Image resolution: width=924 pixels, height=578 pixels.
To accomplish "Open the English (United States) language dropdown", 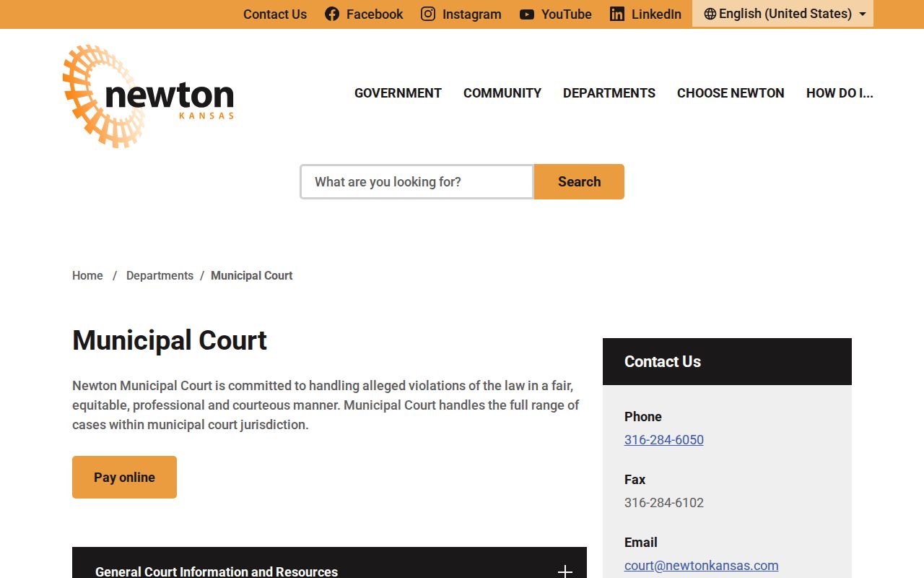I will tap(783, 14).
